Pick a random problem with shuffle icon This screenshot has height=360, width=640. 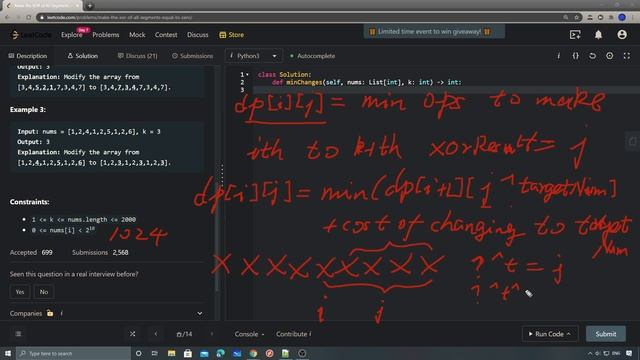(133, 334)
